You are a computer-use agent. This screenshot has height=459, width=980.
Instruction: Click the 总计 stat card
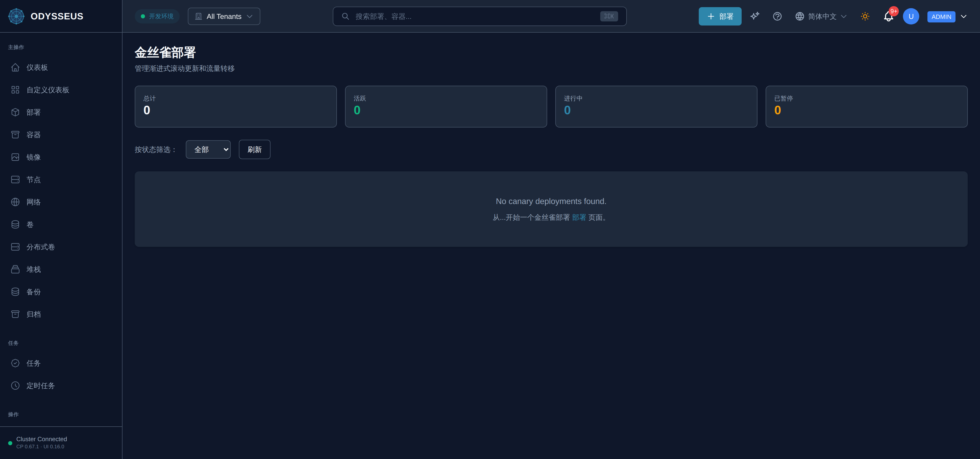click(x=236, y=106)
